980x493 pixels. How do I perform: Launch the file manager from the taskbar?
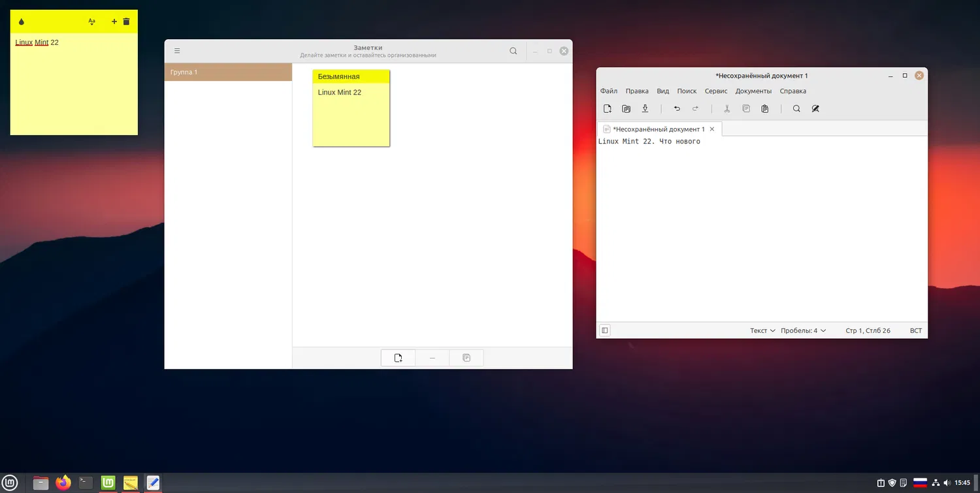tap(41, 483)
